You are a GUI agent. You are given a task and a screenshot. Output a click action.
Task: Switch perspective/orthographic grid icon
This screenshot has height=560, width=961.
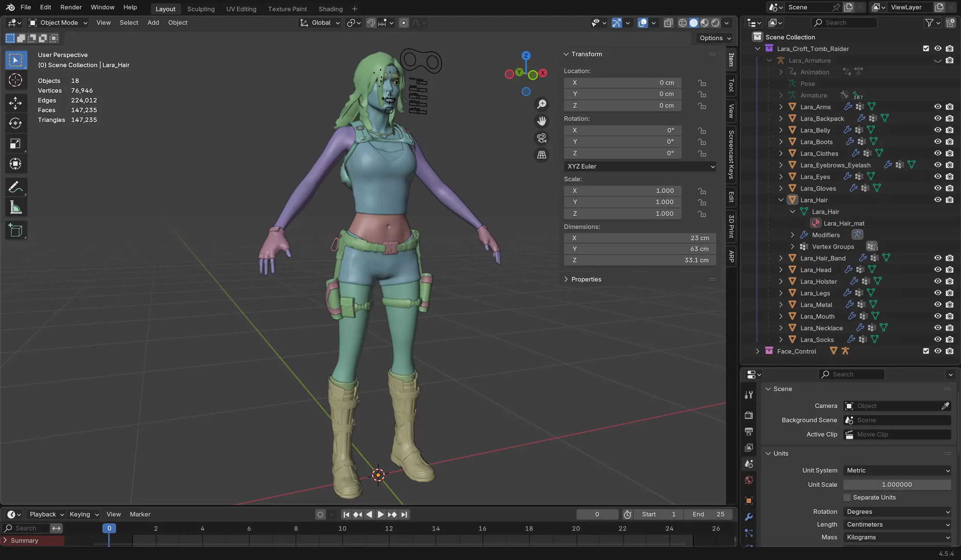click(x=542, y=155)
